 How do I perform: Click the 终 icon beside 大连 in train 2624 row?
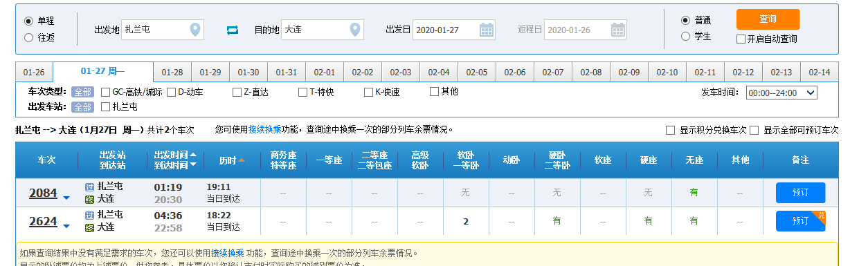(89, 227)
